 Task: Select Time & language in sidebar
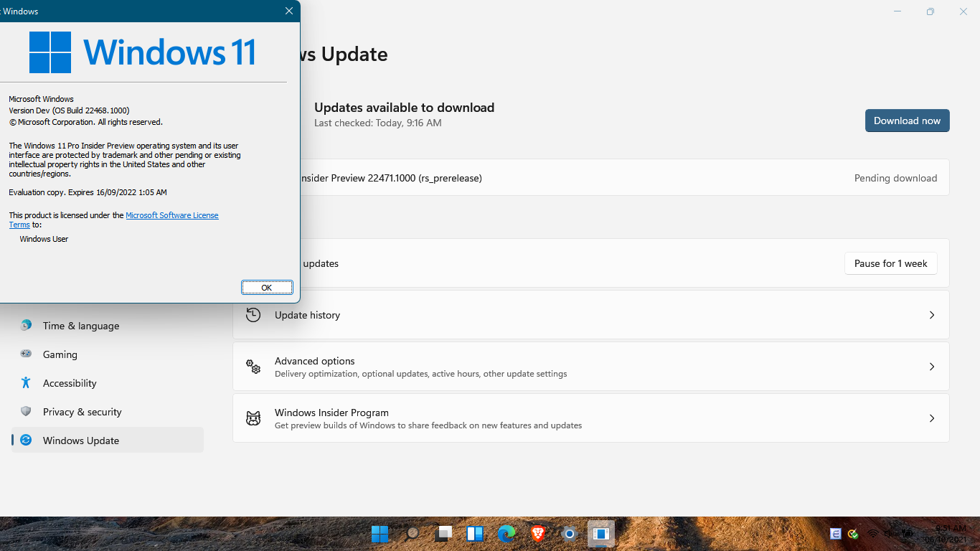click(108, 326)
